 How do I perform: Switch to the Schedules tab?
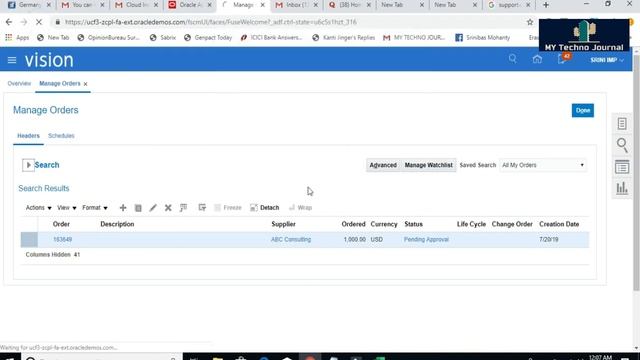click(61, 136)
